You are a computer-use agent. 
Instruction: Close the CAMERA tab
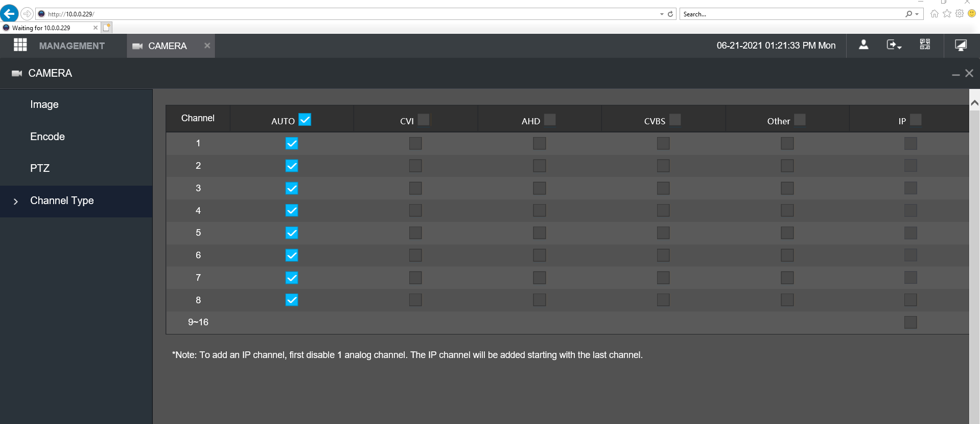click(x=207, y=46)
